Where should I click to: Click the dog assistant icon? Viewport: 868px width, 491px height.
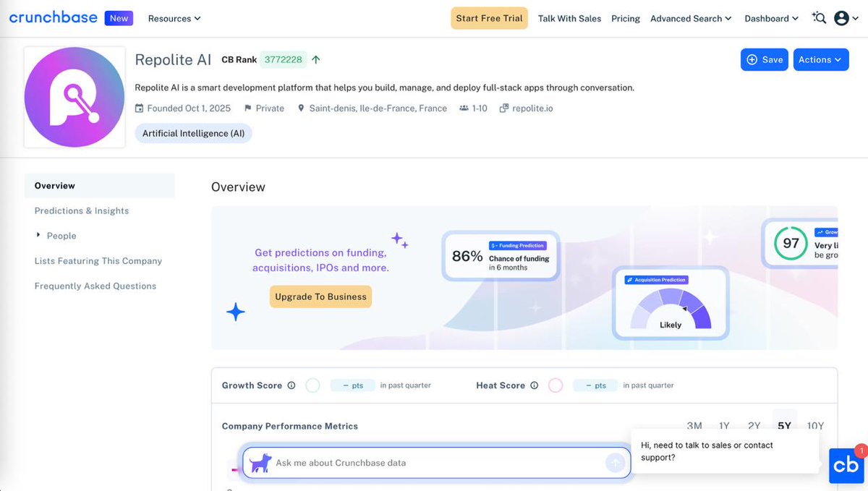tap(260, 463)
